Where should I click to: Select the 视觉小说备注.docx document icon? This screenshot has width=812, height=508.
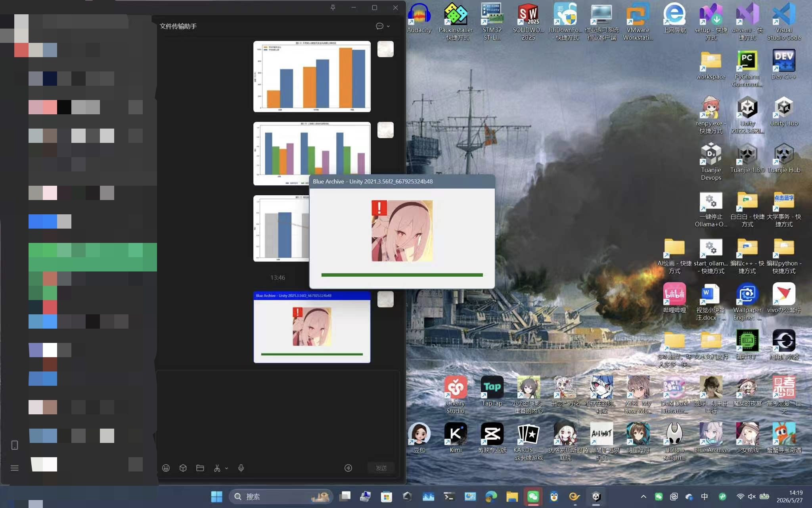pos(711,302)
